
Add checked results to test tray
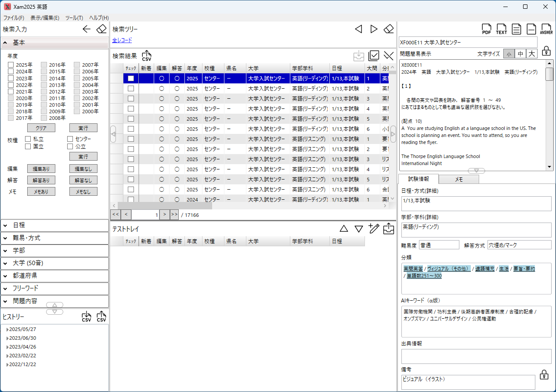click(x=359, y=56)
